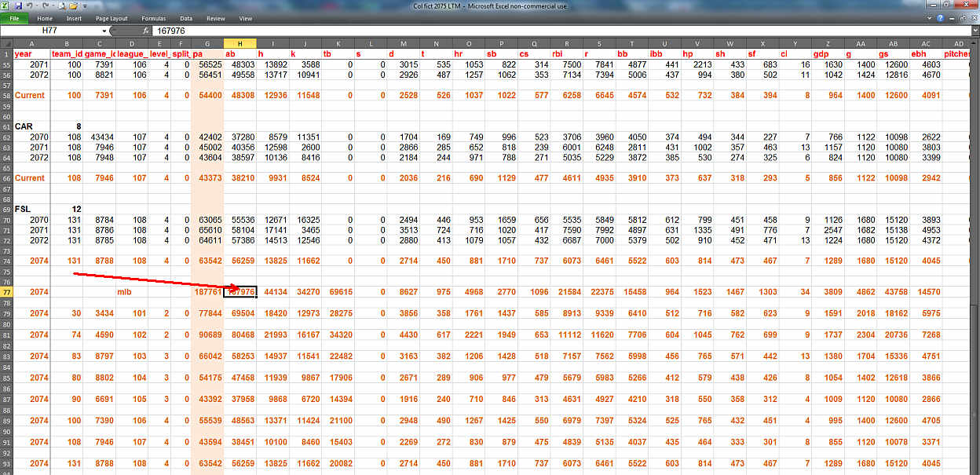
Task: Select column M header
Action: [x=404, y=43]
